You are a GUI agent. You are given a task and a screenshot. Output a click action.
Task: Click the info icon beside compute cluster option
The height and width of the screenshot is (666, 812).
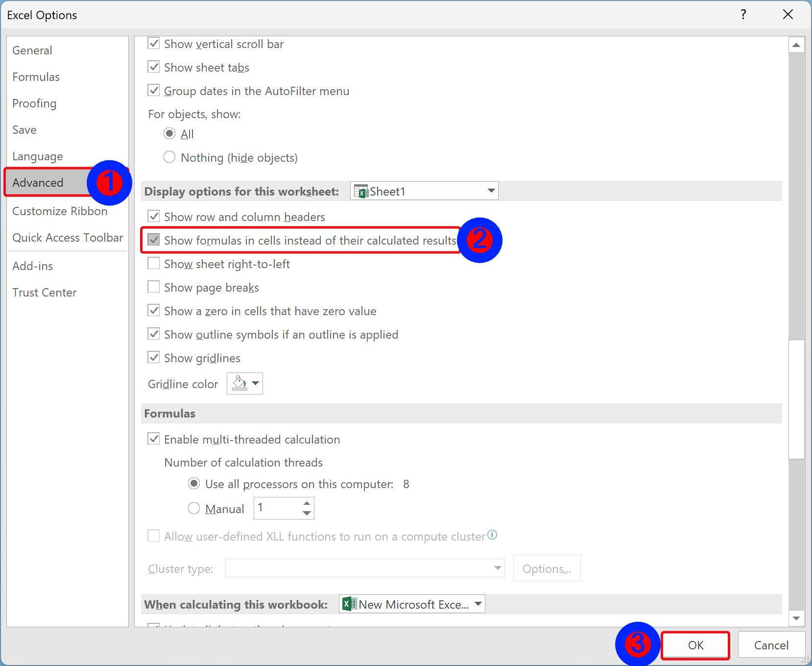coord(492,535)
